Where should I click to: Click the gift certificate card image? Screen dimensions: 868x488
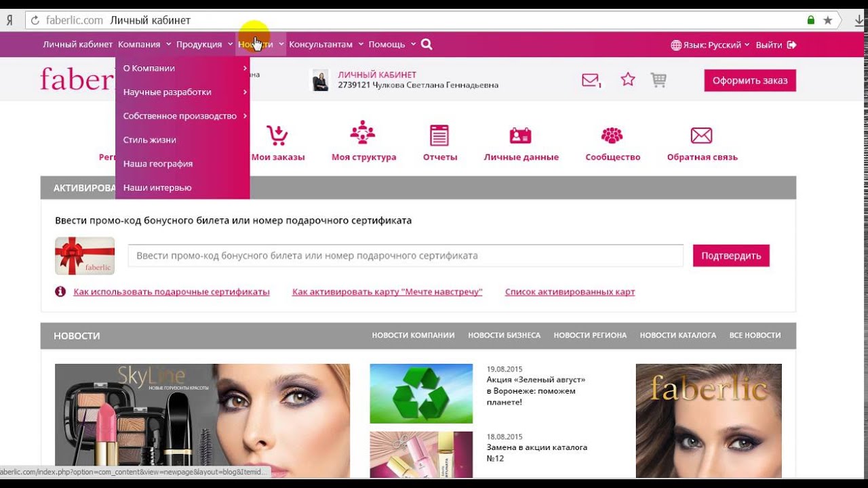(85, 256)
